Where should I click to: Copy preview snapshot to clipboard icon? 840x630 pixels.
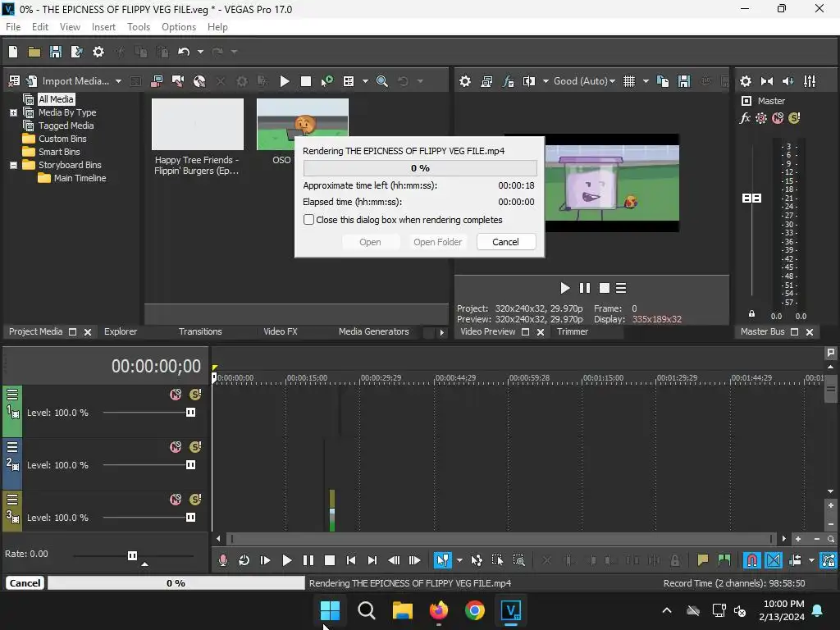pyautogui.click(x=663, y=81)
